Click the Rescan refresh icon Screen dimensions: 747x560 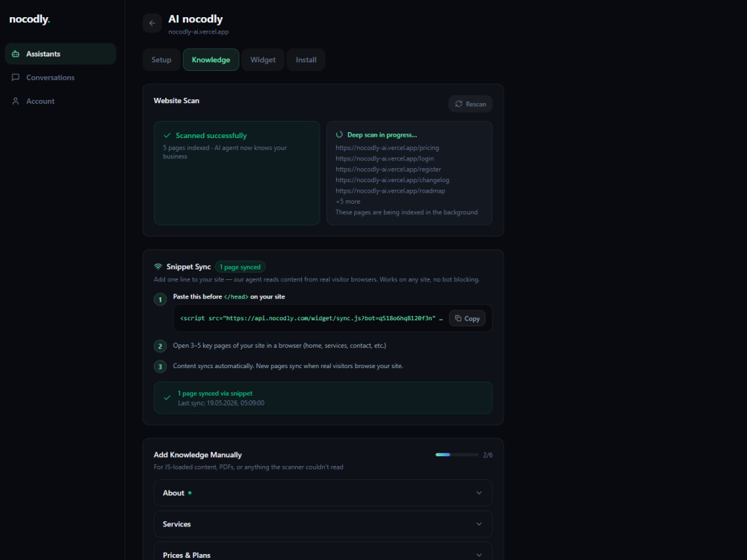459,104
